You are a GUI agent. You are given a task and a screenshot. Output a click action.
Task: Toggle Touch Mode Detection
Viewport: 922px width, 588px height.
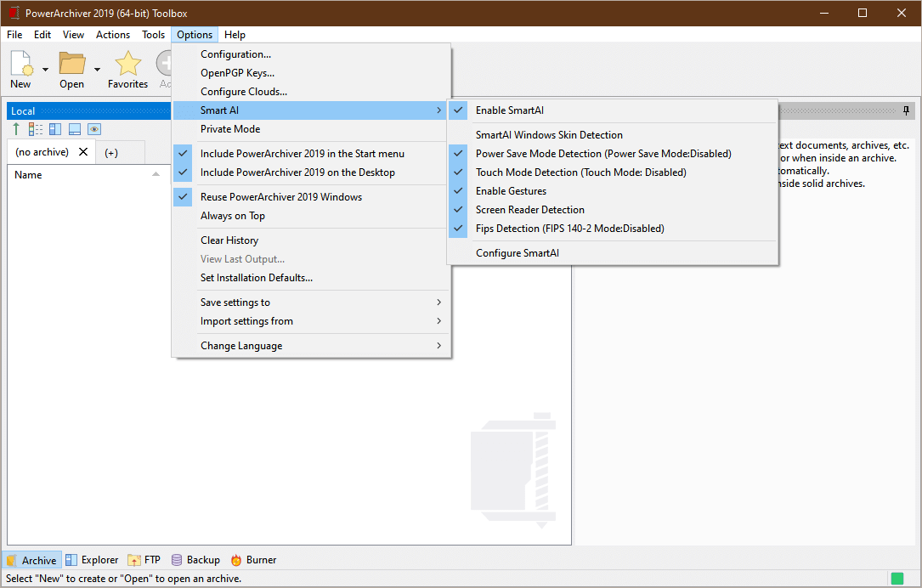[x=613, y=172]
